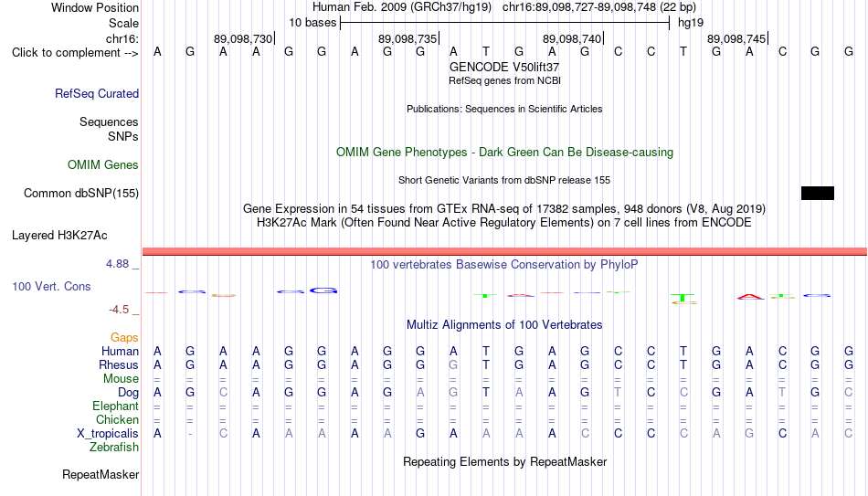Click the GTEx Gene Expression track title

point(504,208)
